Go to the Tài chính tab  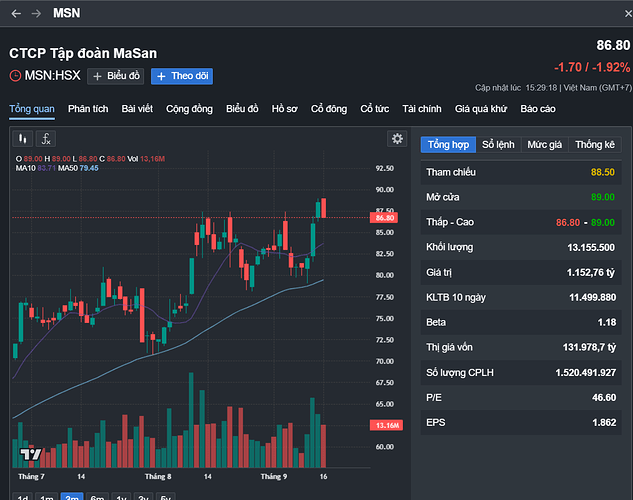point(422,108)
